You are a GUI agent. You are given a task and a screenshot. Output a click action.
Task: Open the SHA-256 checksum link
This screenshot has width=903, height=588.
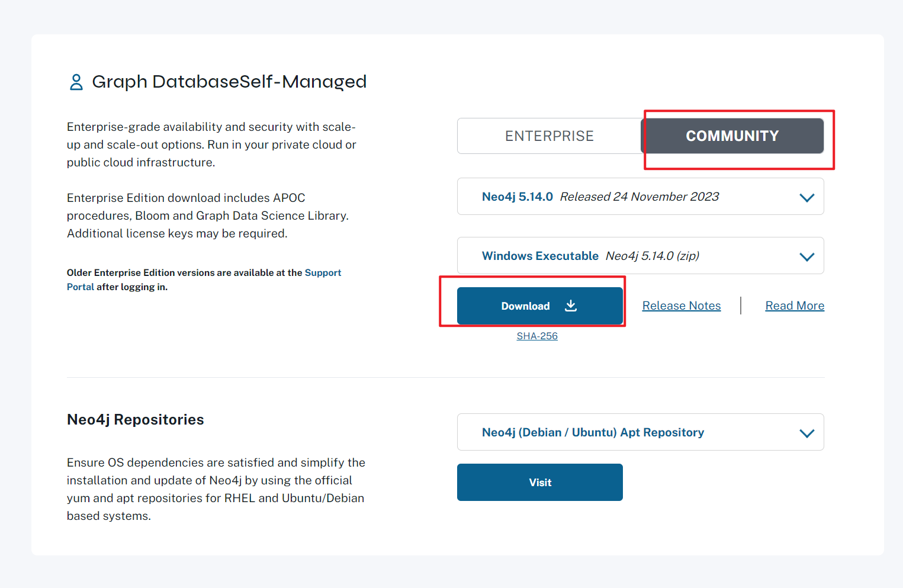tap(537, 336)
